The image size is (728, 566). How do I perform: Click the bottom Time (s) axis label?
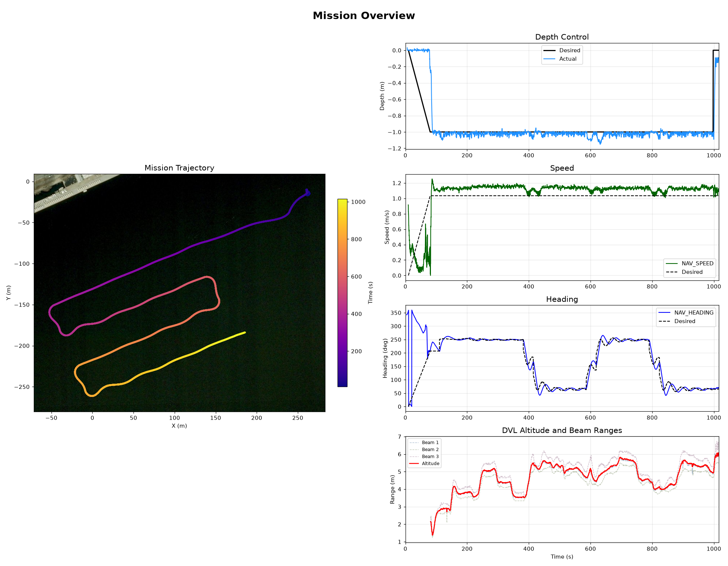562,557
